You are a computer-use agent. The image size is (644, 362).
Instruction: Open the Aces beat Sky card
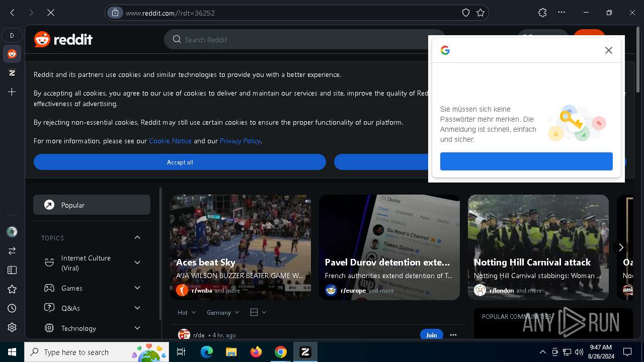240,247
